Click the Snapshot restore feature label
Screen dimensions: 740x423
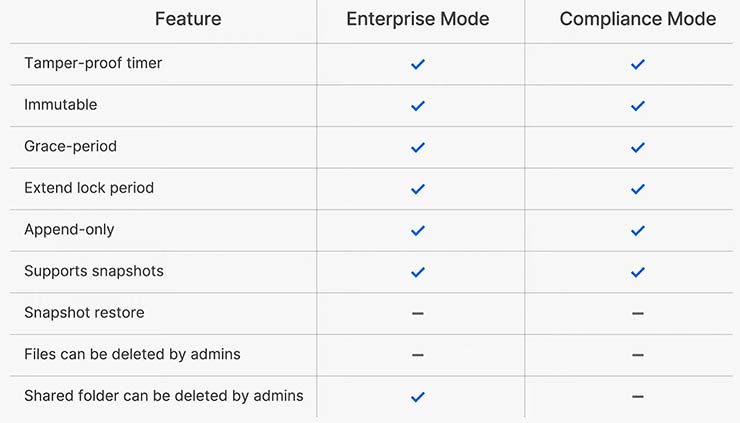tap(84, 312)
